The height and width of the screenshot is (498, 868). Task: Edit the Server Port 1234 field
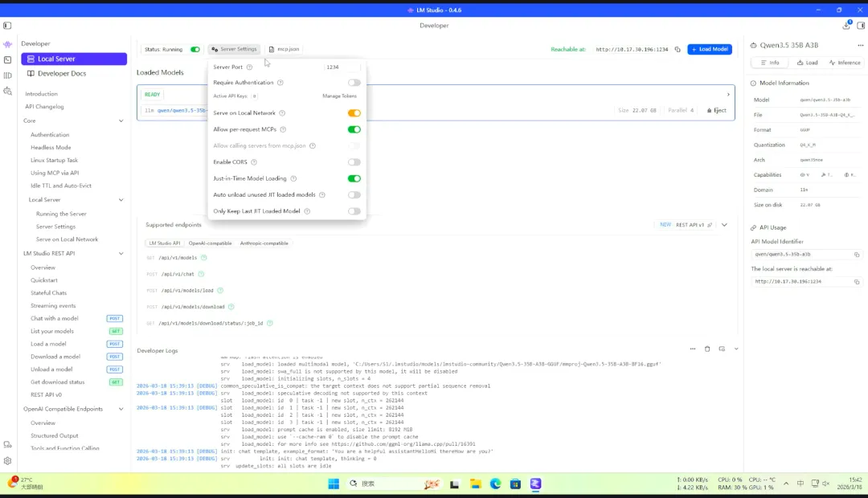[x=342, y=67]
